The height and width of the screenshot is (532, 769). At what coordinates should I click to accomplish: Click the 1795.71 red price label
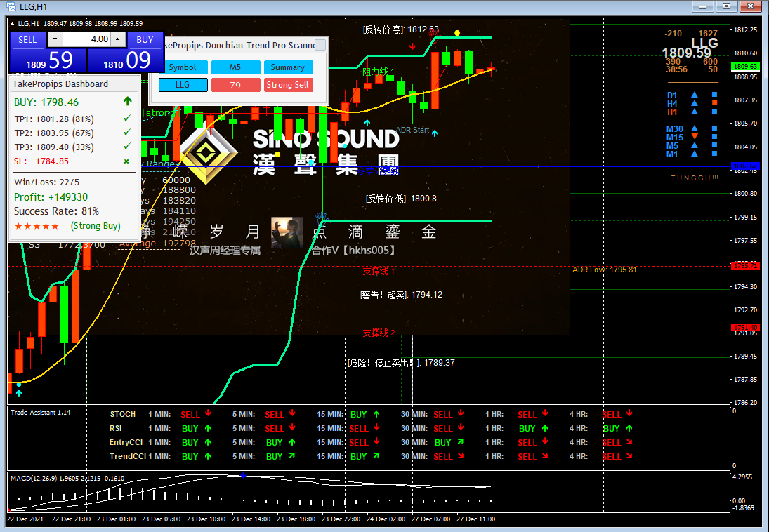pos(745,265)
